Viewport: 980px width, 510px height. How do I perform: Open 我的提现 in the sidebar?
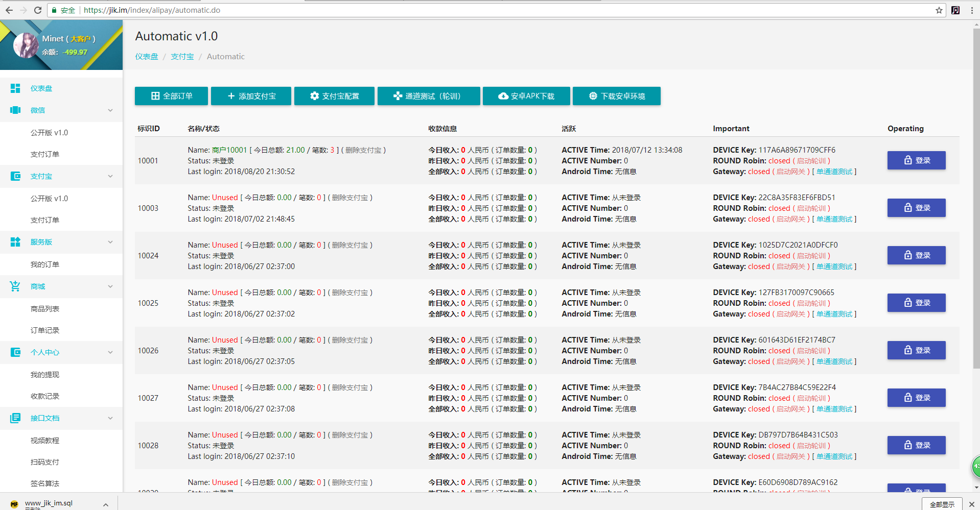(x=45, y=375)
